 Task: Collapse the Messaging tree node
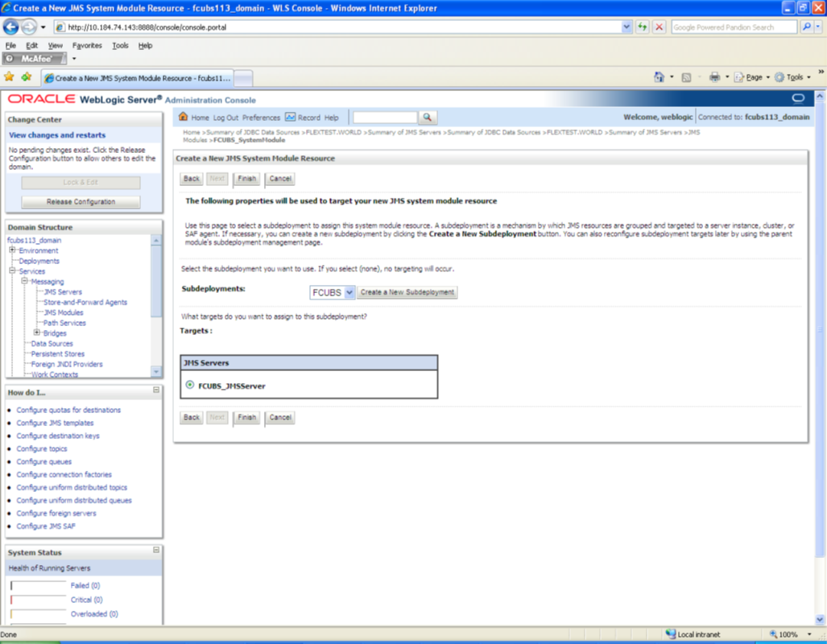coord(24,281)
